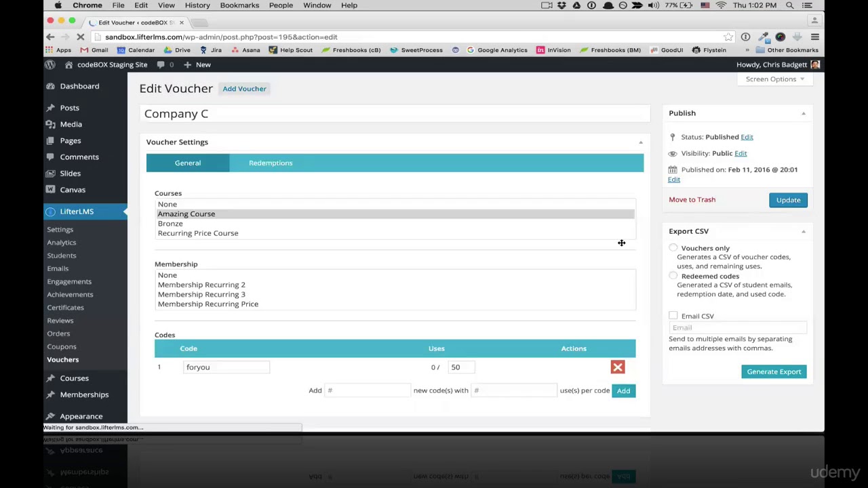The image size is (868, 488).
Task: Click the foryou code input field
Action: pyautogui.click(x=226, y=367)
